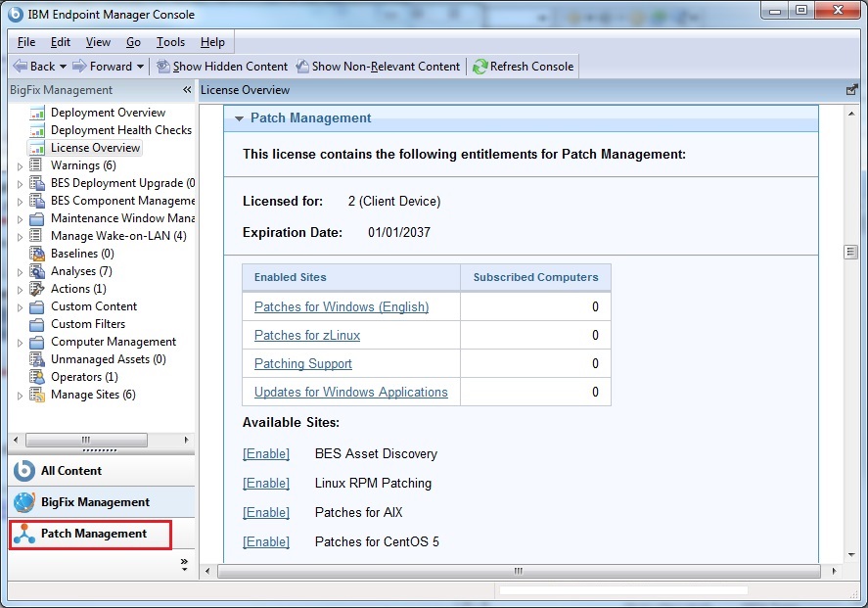This screenshot has height=608, width=868.
Task: Collapse the Patch Management section
Action: click(239, 118)
